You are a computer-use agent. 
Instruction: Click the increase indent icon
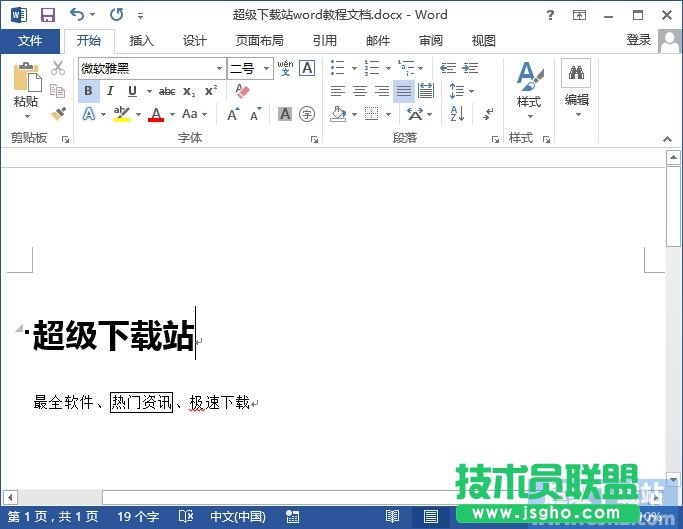[470, 68]
